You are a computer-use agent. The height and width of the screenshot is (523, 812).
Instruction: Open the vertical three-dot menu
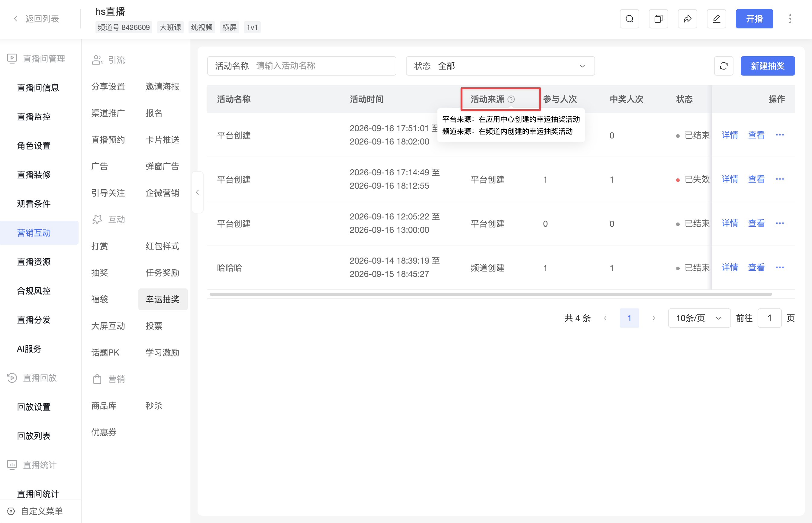tap(790, 19)
